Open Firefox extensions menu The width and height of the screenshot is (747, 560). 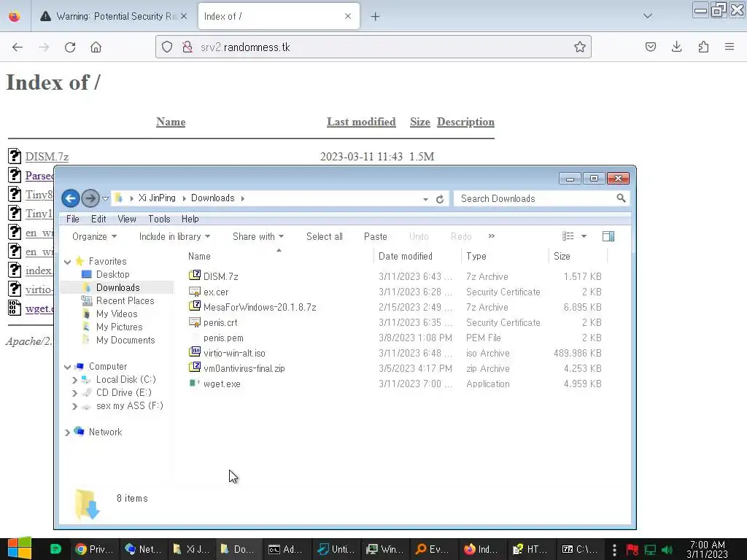coord(703,47)
